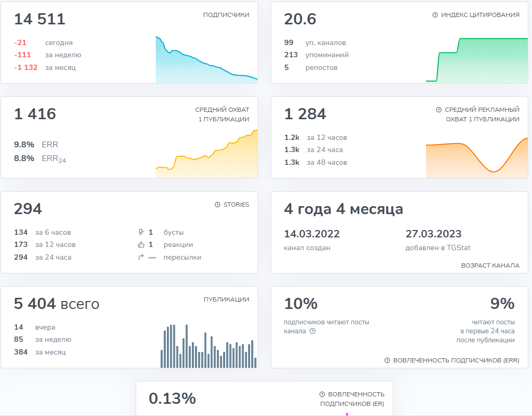Click the -21 сегодня value
Image resolution: width=532 pixels, height=416 pixels.
[x=20, y=42]
